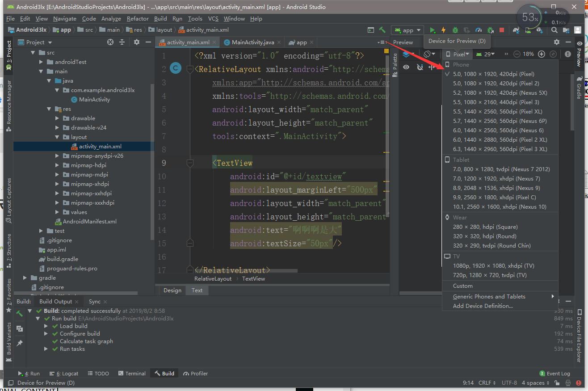Click hammer icon in Build output sidebar
588x391 pixels.
(x=20, y=314)
